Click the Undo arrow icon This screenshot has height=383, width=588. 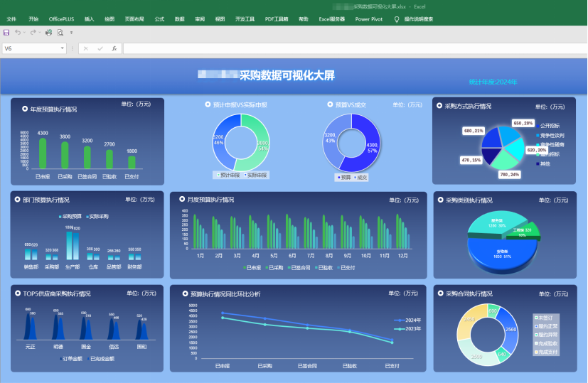pyautogui.click(x=18, y=33)
